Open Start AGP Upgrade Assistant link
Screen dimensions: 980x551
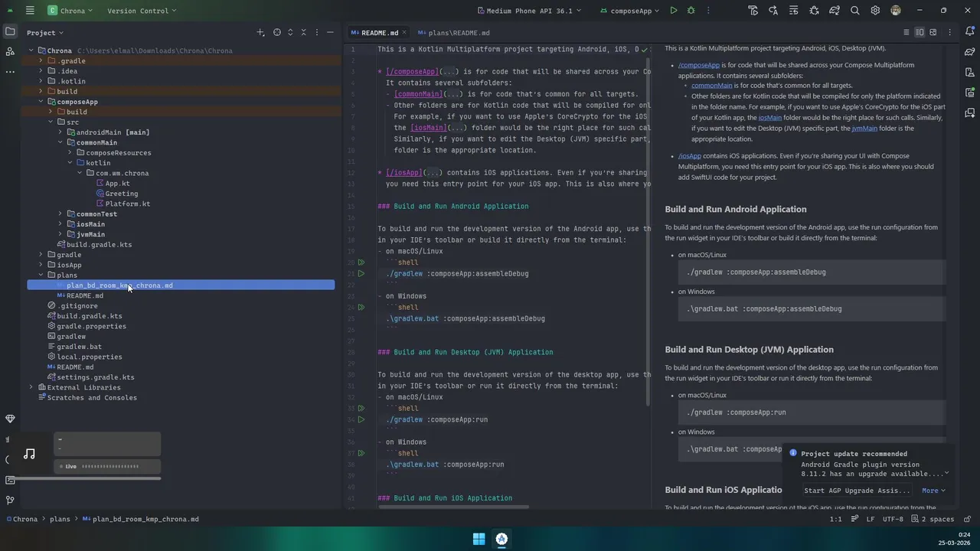pos(857,491)
